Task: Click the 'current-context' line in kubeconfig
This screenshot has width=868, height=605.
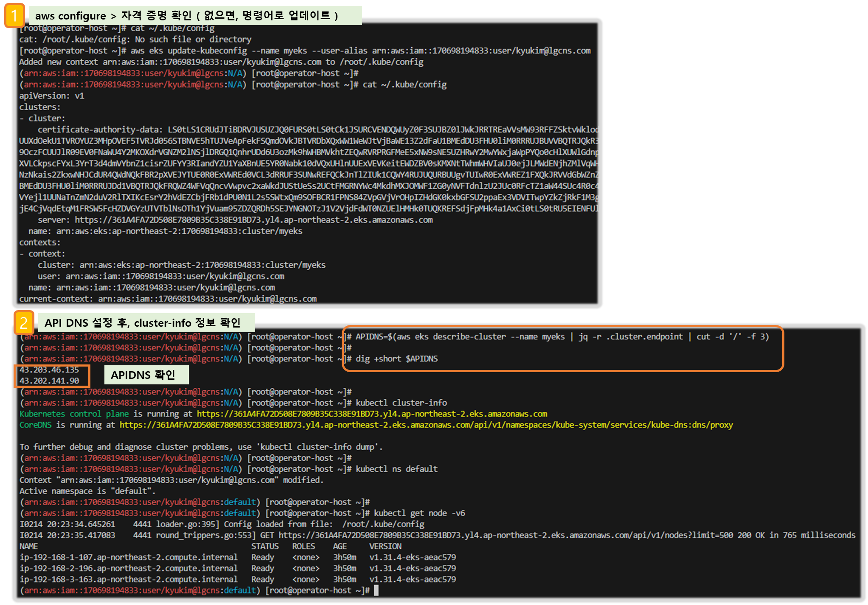Action: [x=168, y=299]
